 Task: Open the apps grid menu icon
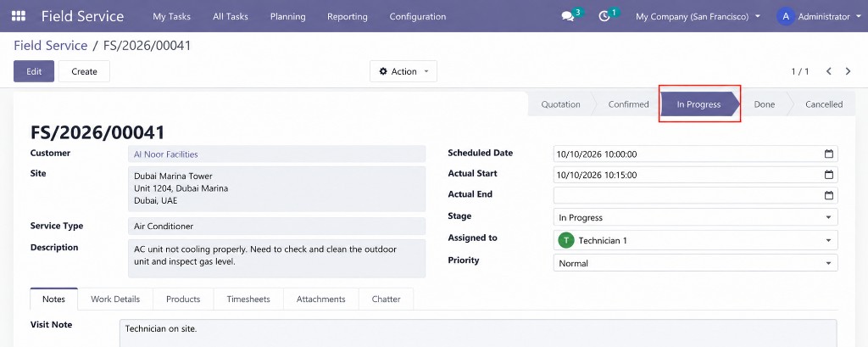click(19, 16)
